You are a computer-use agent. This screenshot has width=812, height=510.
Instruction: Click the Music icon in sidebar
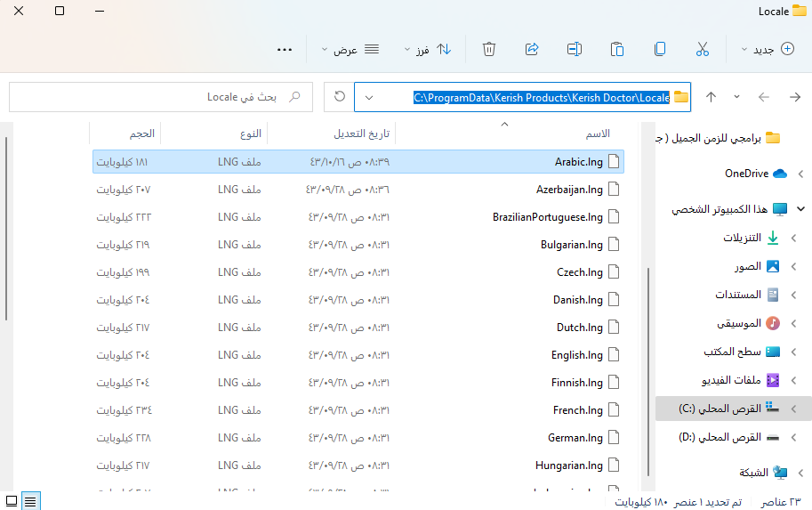773,323
